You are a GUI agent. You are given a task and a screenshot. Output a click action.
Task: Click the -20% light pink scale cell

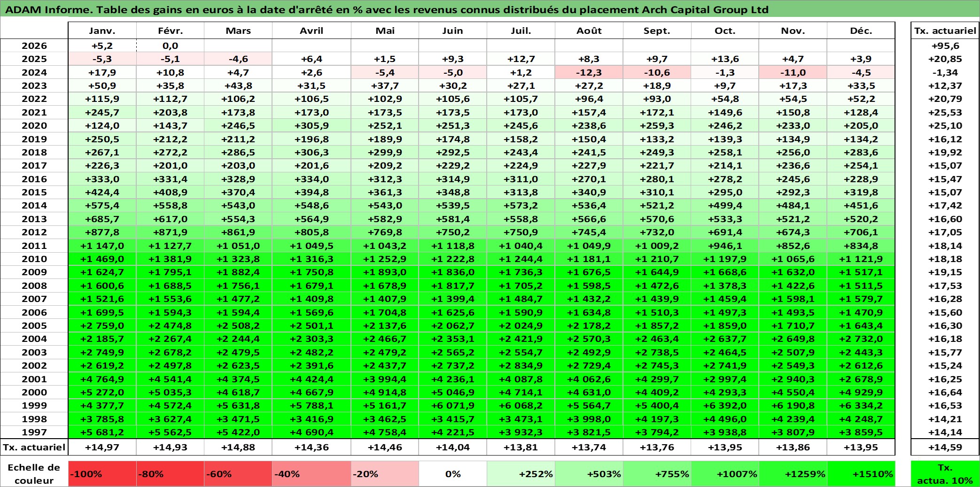click(385, 474)
